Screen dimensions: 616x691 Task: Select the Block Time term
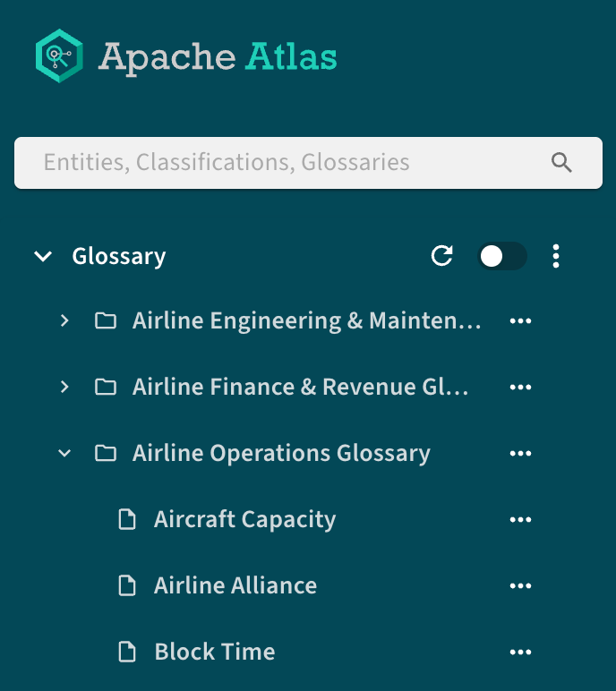click(x=215, y=652)
